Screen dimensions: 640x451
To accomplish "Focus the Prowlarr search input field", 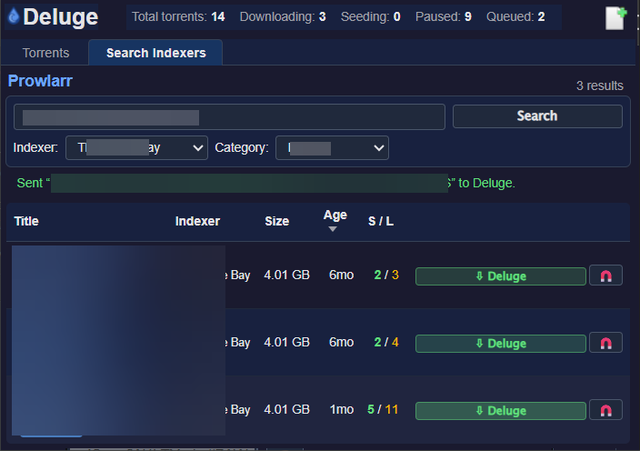I will click(x=229, y=117).
